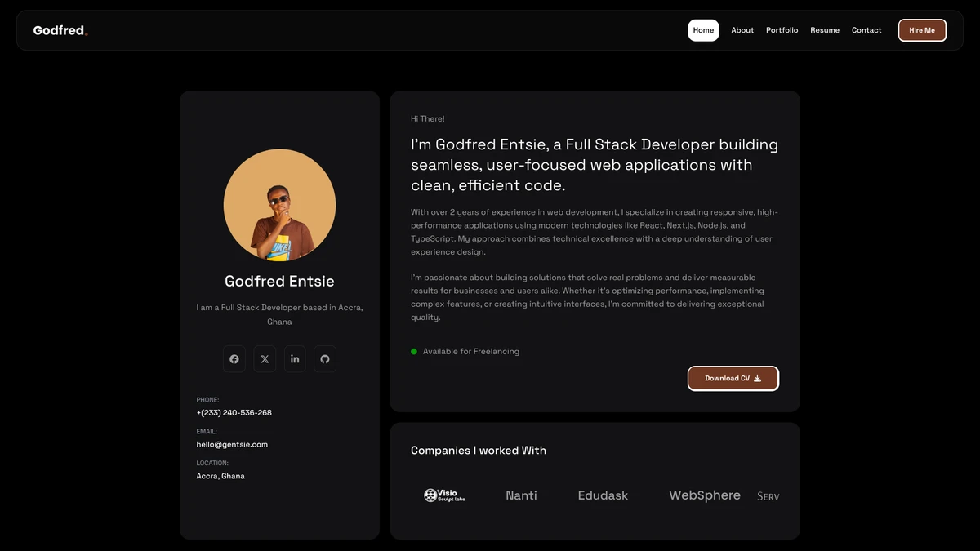Viewport: 980px width, 551px height.
Task: Click the hello@gentsie.com email address
Action: pos(232,444)
